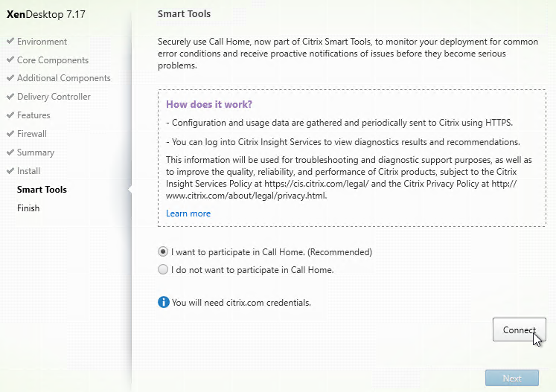Click the checkmark beside Additional Components
556x392 pixels.
point(10,77)
